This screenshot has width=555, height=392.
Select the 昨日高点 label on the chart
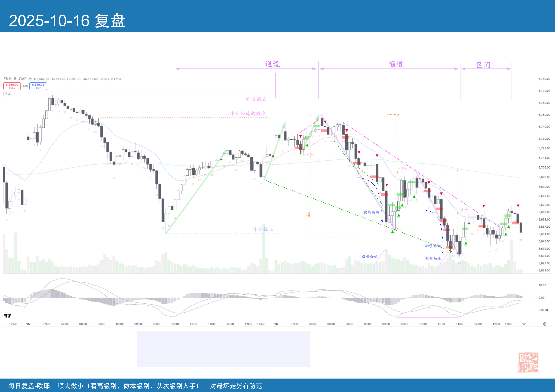[256, 99]
